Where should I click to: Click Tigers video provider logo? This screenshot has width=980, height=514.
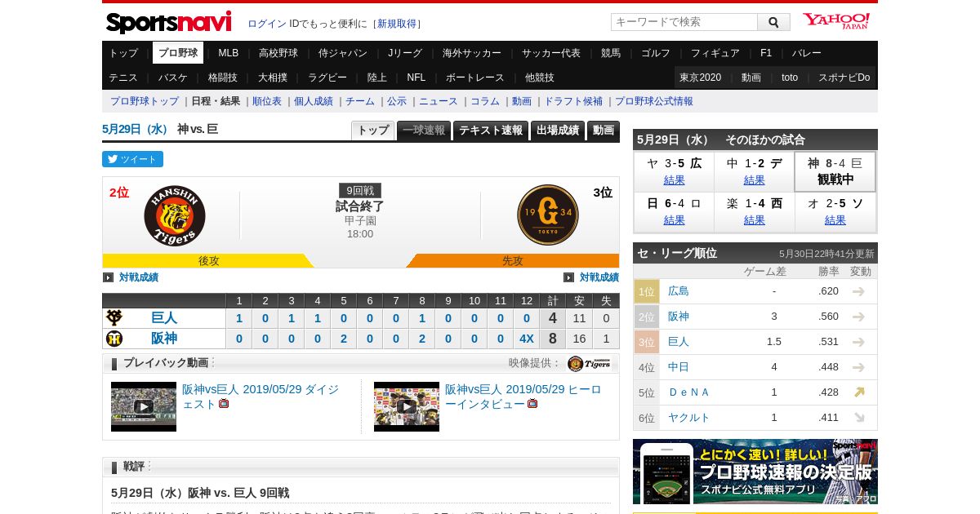pyautogui.click(x=590, y=364)
